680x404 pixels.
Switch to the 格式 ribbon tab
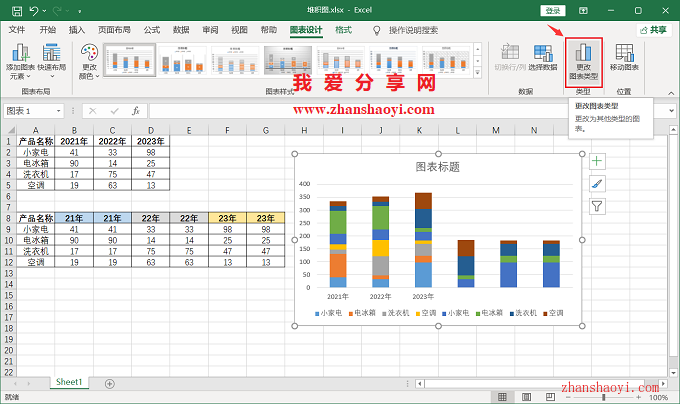[x=343, y=30]
